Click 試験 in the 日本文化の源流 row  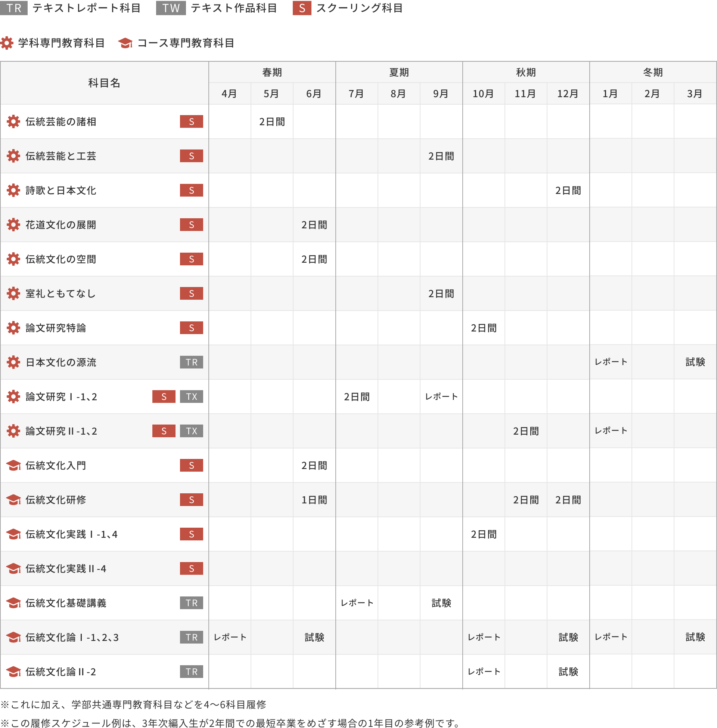695,362
